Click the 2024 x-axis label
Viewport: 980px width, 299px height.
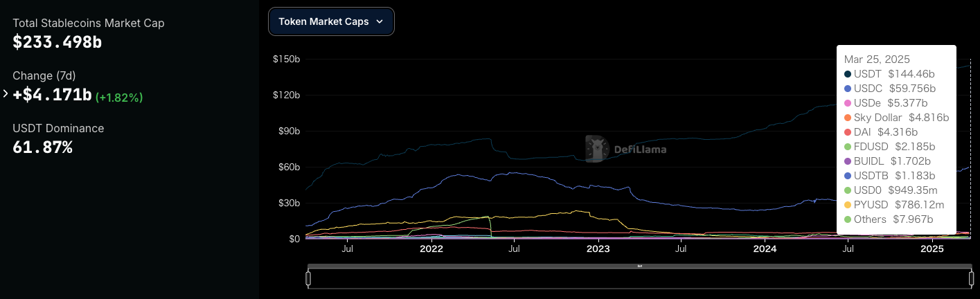(765, 248)
